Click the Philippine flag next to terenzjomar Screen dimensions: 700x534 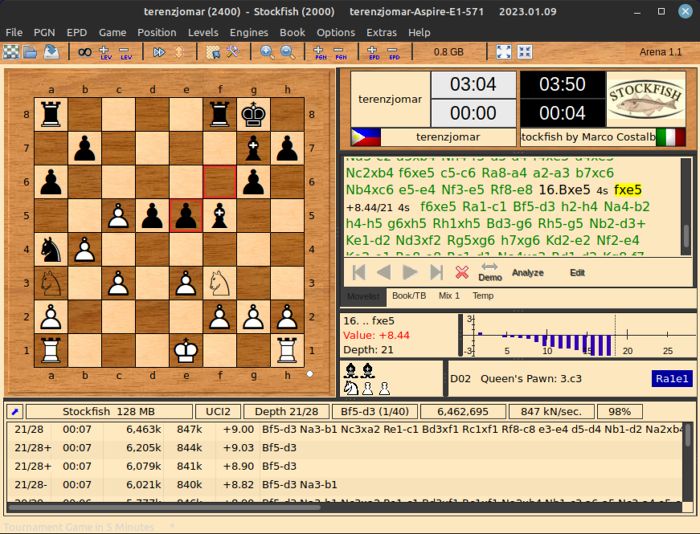[366, 138]
